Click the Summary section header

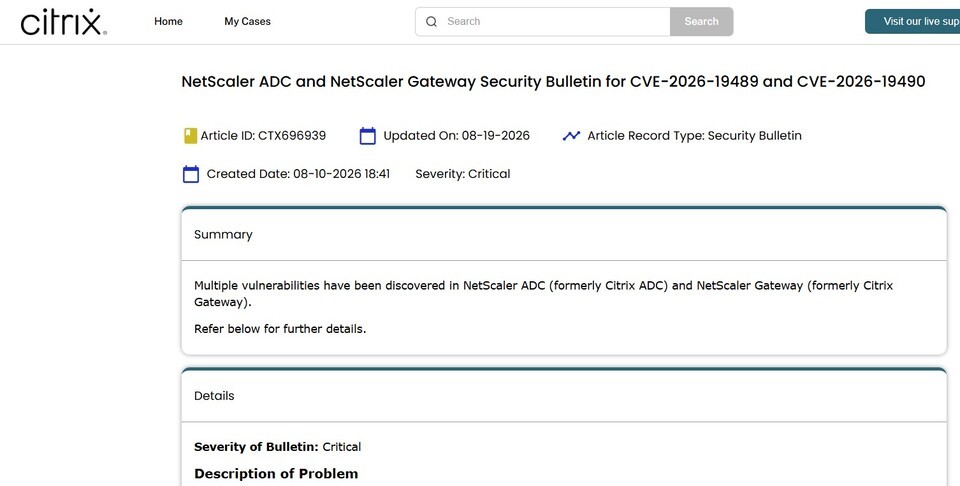[564, 234]
